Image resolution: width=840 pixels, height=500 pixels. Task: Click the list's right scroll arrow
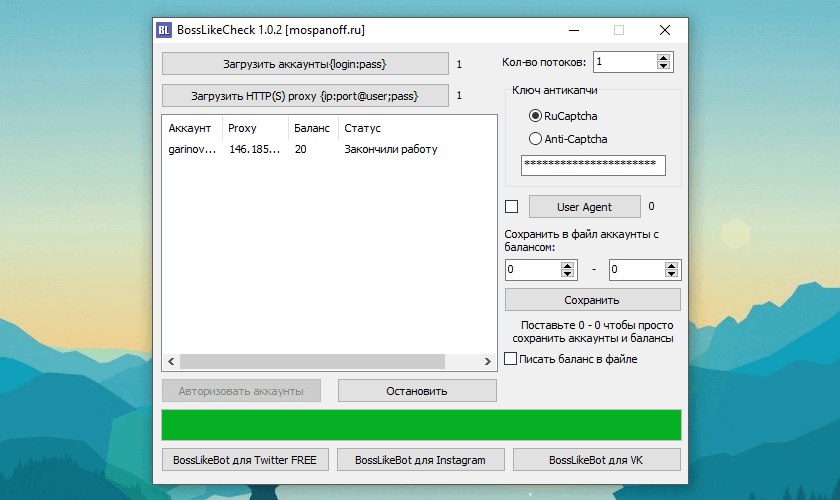coord(488,362)
